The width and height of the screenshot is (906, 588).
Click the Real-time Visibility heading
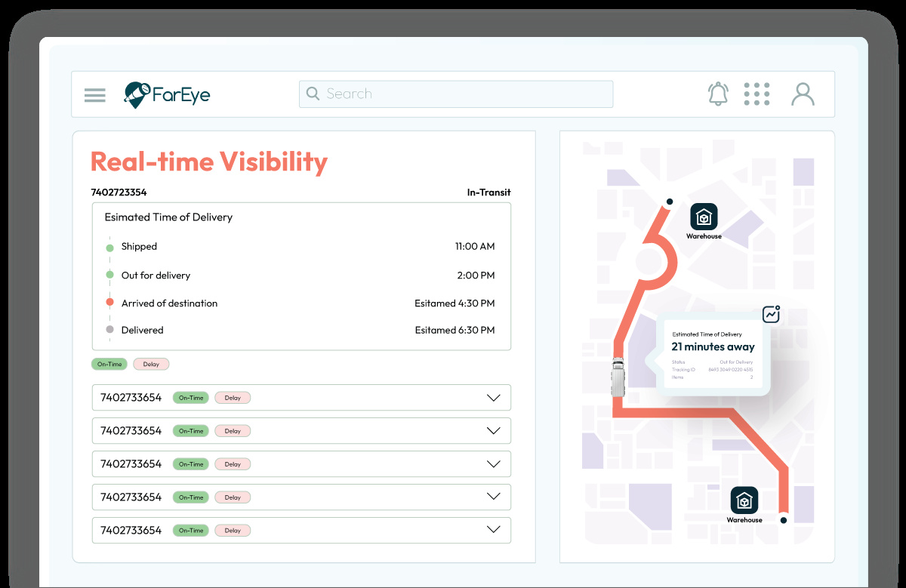click(x=208, y=162)
